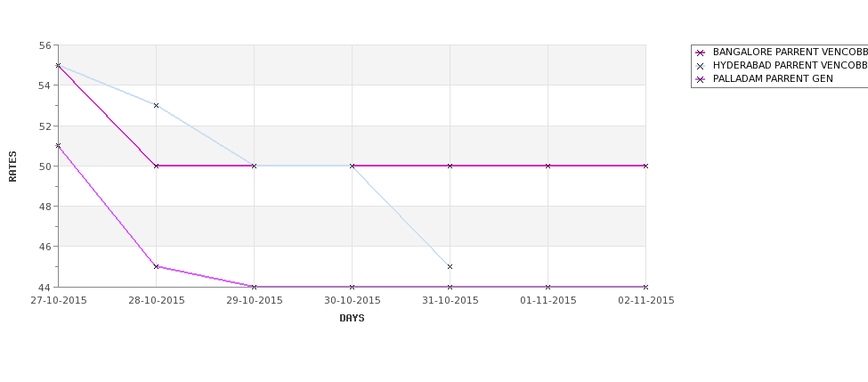Click Palladam point at rate 51
Screen dimensions: 868x382
click(x=58, y=146)
